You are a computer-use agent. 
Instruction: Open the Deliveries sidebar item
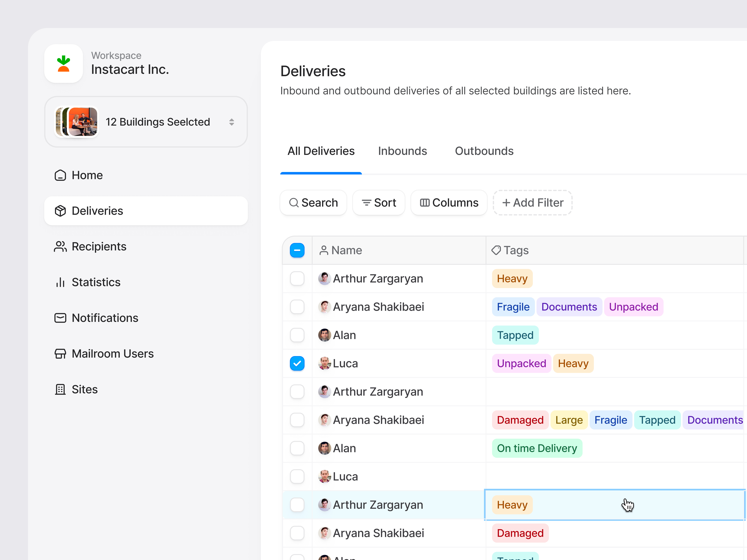pyautogui.click(x=146, y=211)
